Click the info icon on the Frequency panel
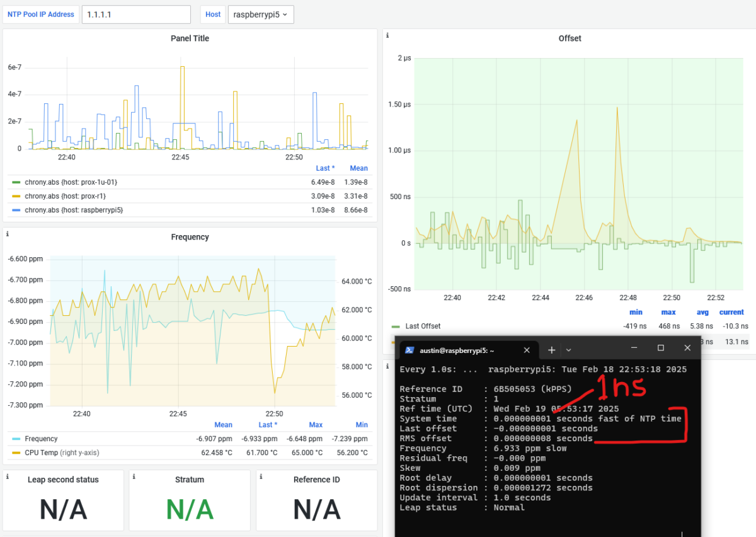 tap(7, 233)
